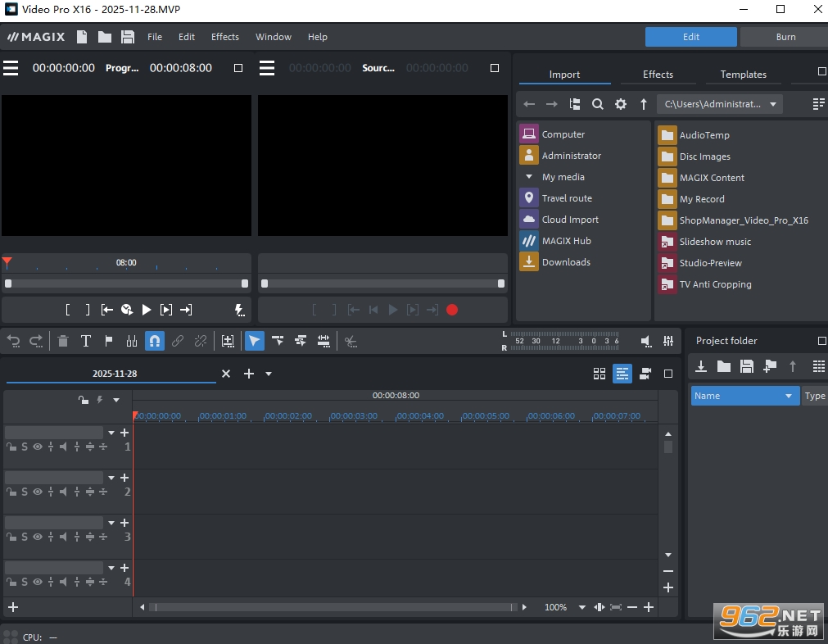This screenshot has width=828, height=644.
Task: Switch to timeline mode view icon
Action: (x=622, y=374)
